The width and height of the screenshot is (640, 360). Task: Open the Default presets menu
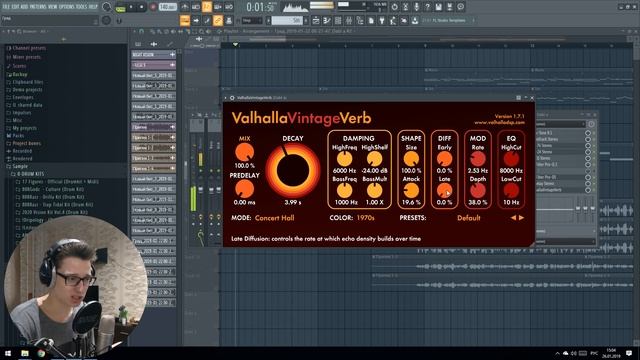469,218
